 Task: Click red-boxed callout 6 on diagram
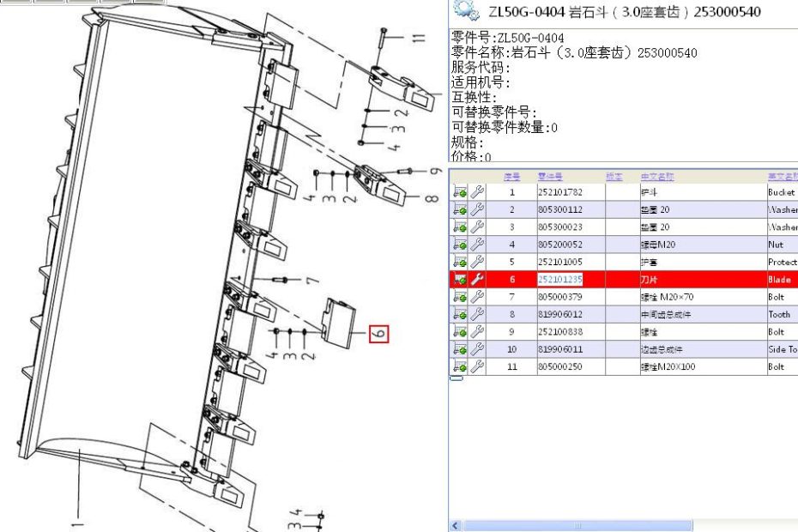[x=379, y=334]
